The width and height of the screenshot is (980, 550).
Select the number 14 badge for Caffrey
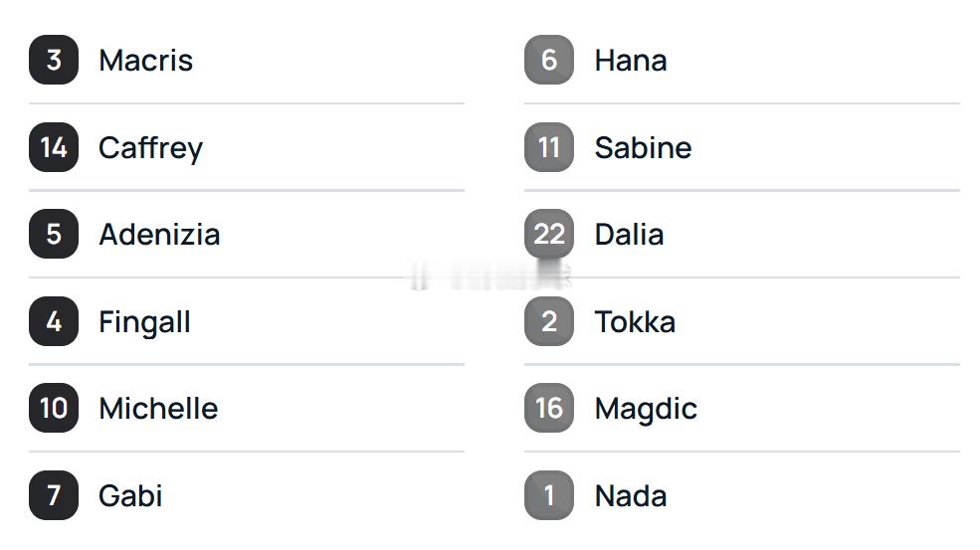coord(54,147)
